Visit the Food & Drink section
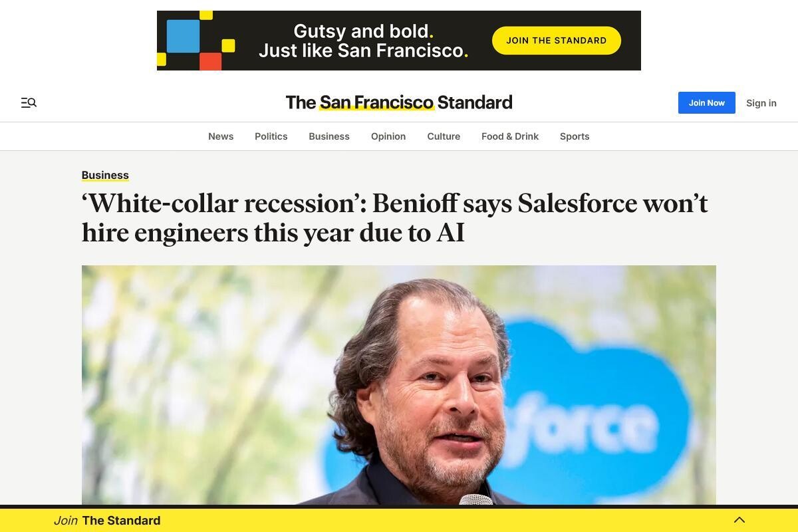798x532 pixels. click(510, 136)
